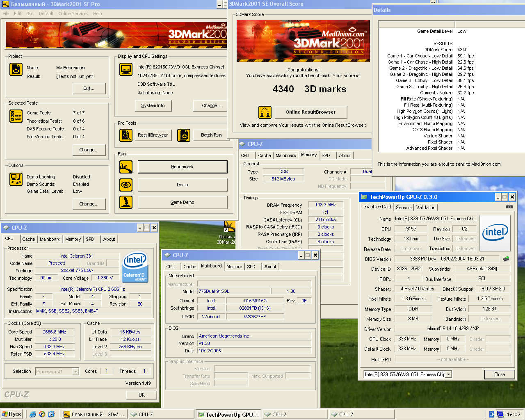Click the tray icon next to the clock
The width and height of the screenshot is (525, 420).
(x=500, y=414)
